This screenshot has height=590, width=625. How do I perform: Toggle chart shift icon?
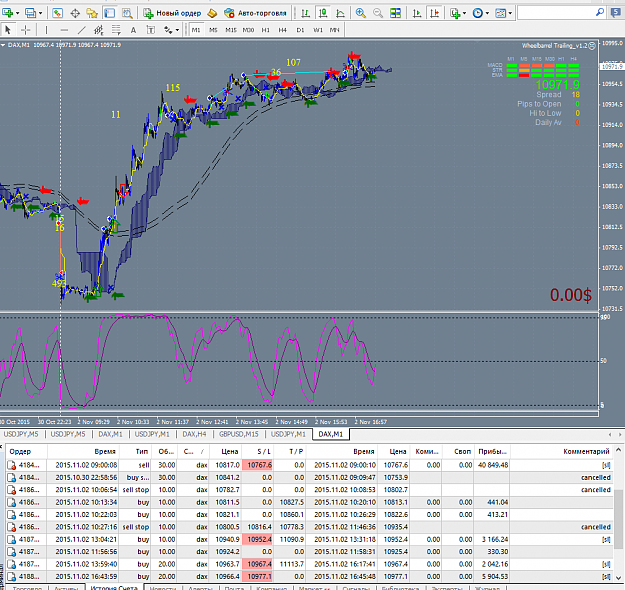click(434, 13)
